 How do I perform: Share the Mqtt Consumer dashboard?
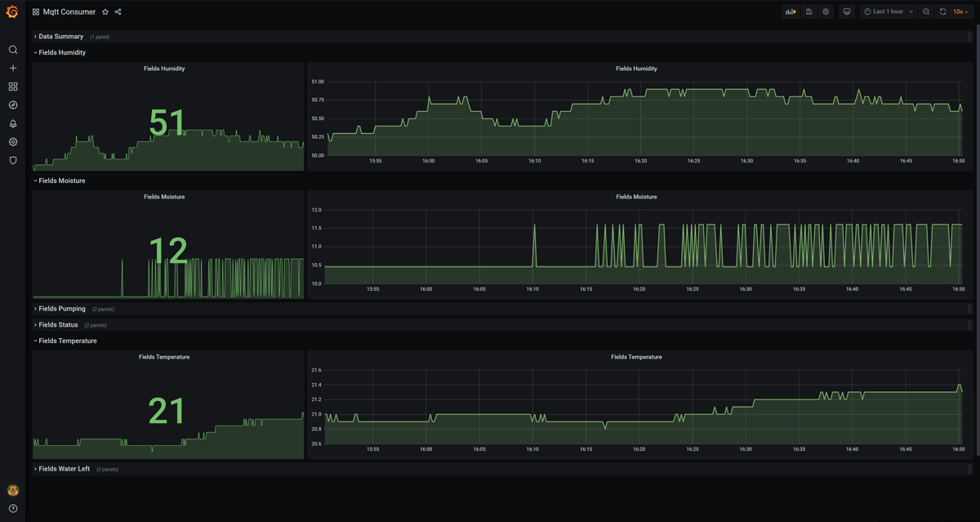[x=117, y=11]
